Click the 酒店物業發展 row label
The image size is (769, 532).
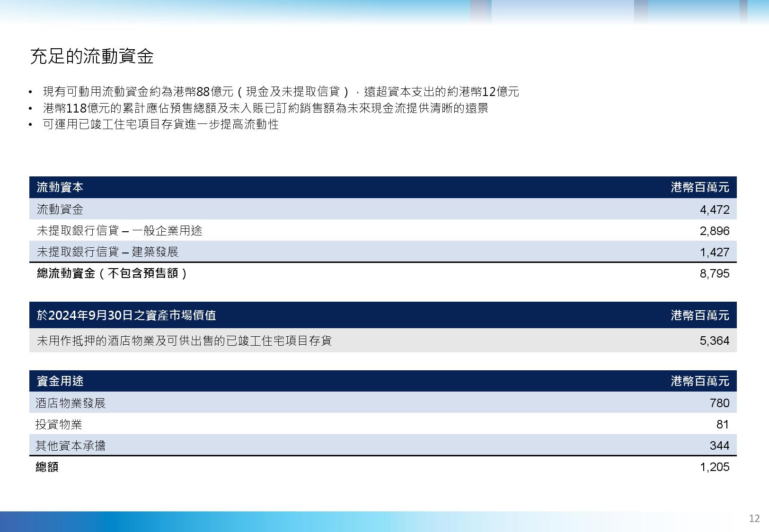[x=71, y=403]
